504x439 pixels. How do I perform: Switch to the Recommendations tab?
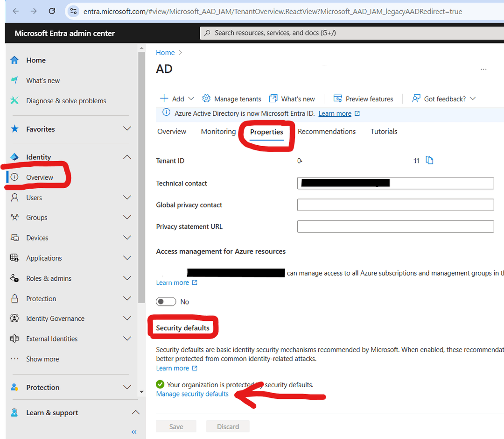point(326,132)
